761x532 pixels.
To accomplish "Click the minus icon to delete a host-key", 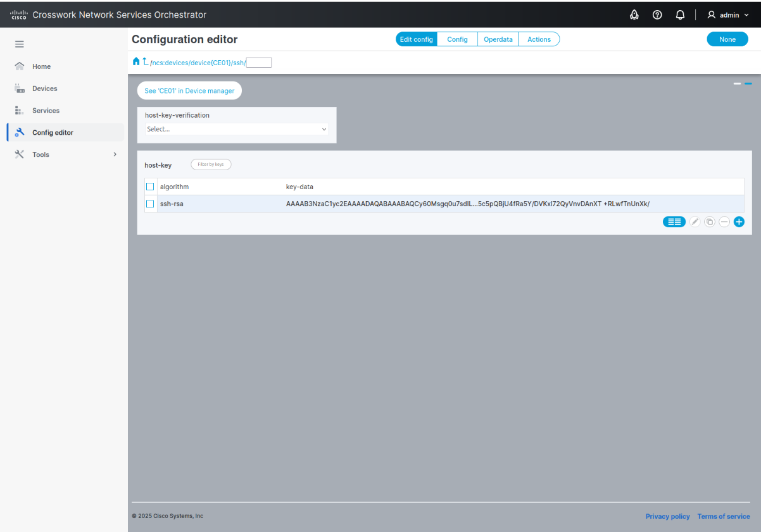I will 724,222.
